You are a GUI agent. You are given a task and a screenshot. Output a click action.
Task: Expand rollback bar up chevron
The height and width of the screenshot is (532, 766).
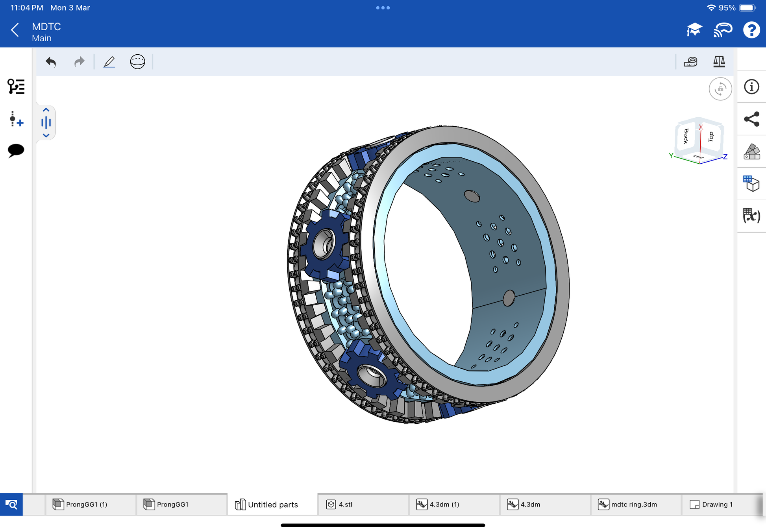pyautogui.click(x=46, y=110)
